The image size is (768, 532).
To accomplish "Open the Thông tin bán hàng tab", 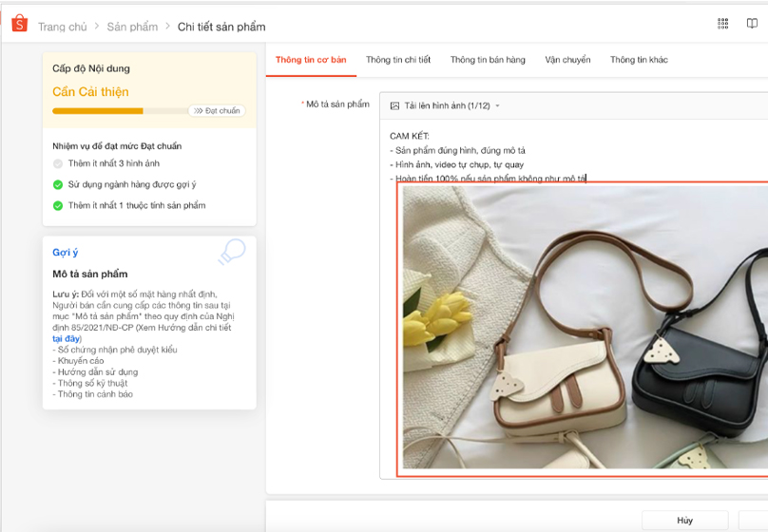I will [488, 60].
